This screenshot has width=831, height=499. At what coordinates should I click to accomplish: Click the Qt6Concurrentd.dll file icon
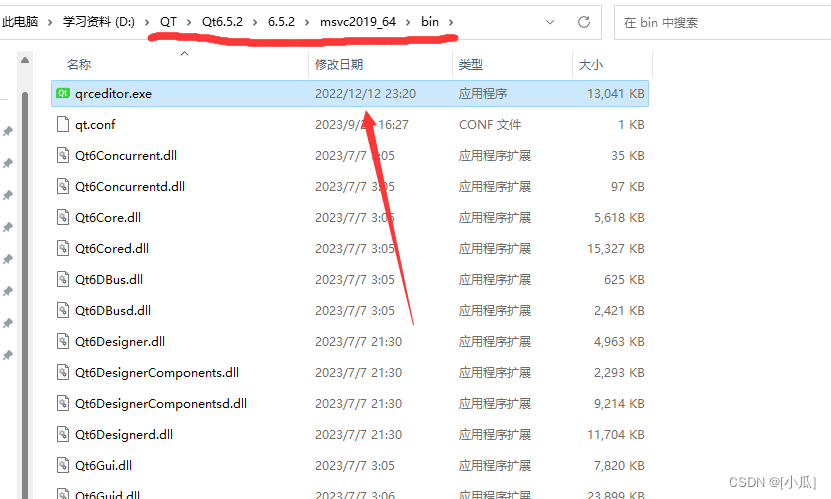coord(63,186)
